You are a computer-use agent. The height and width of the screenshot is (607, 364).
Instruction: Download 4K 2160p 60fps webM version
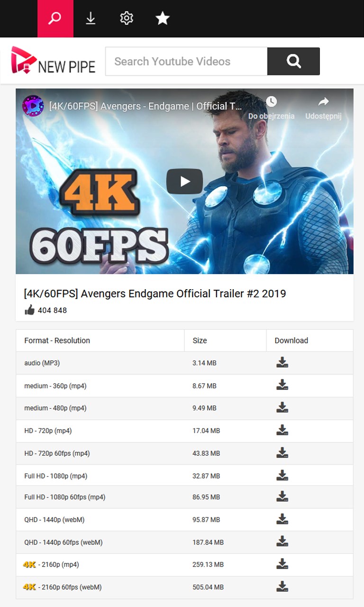282,587
